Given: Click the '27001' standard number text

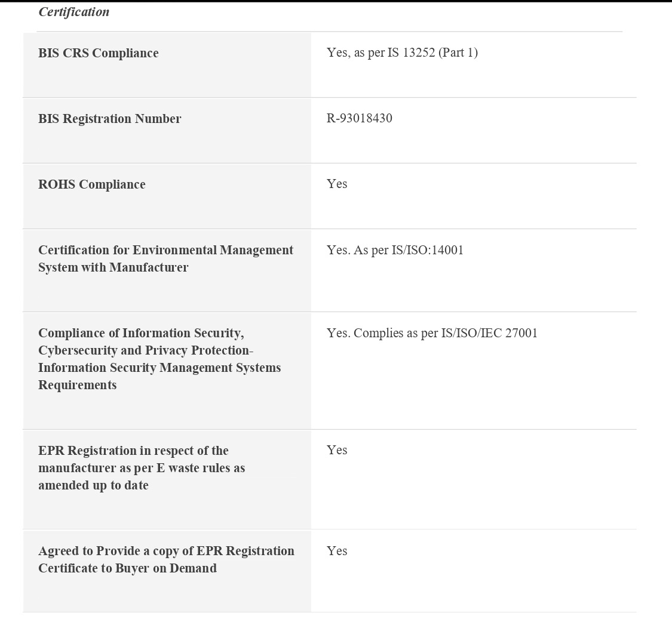Looking at the screenshot, I should [521, 333].
